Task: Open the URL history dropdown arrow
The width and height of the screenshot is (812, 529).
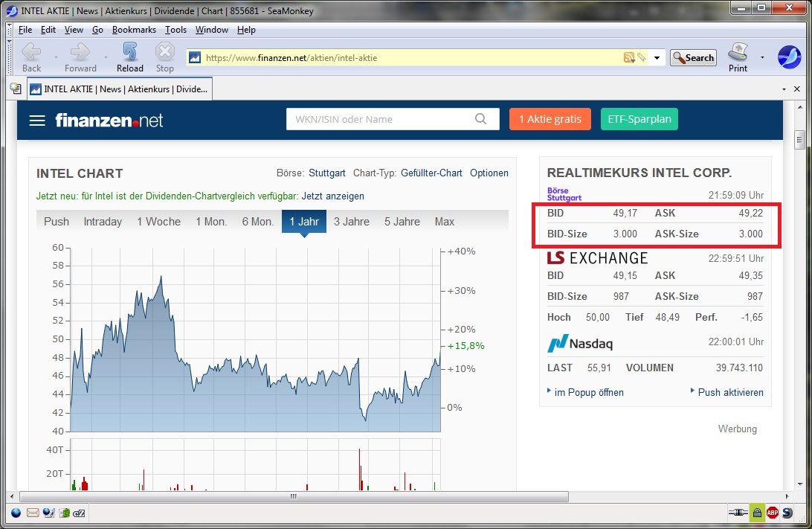Action: pos(657,57)
